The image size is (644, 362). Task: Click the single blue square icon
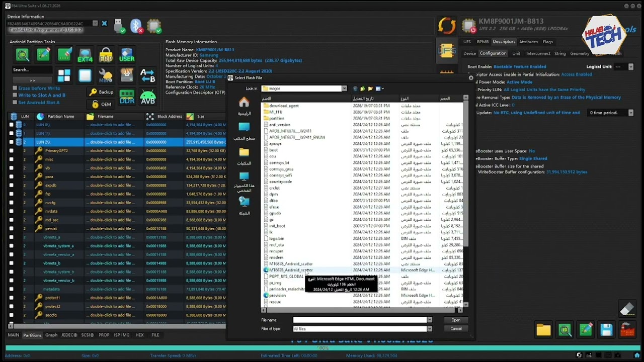[x=85, y=75]
